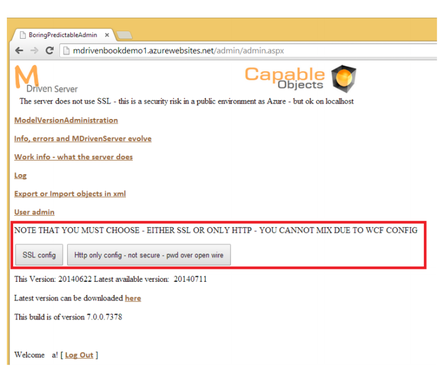The height and width of the screenshot is (379, 446).
Task: Open ModelVersionAdministration link
Action: (x=66, y=120)
